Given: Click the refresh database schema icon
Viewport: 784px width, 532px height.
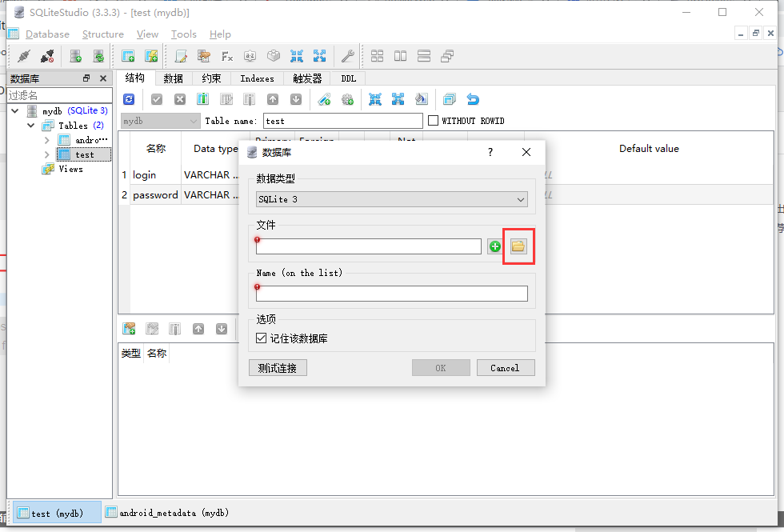Looking at the screenshot, I should (x=99, y=56).
